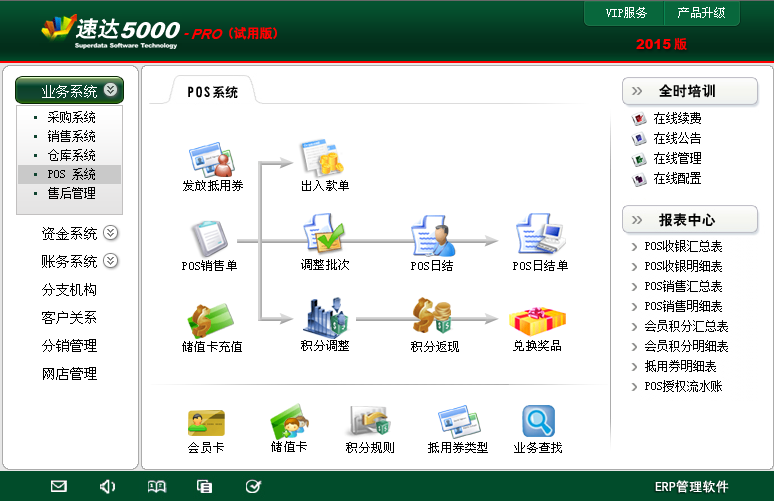Click the 产品升级 button

(x=701, y=13)
